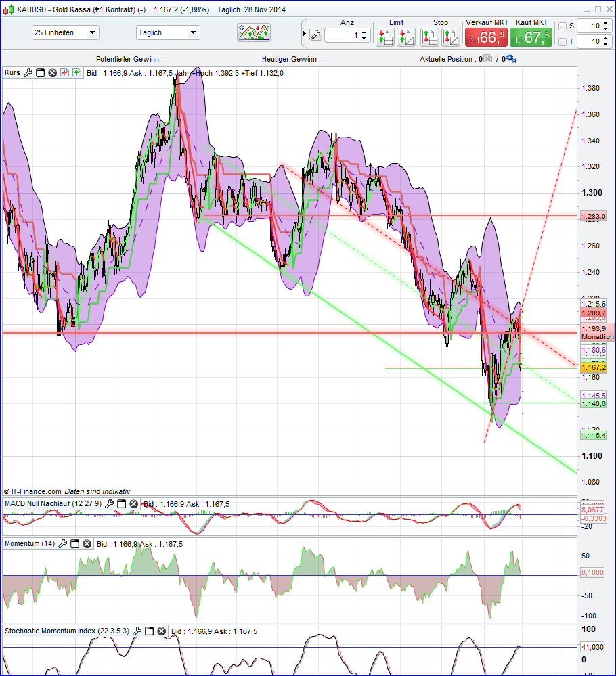Open the Kurs panel settings wrench
Image resolution: width=616 pixels, height=676 pixels.
pyautogui.click(x=28, y=72)
